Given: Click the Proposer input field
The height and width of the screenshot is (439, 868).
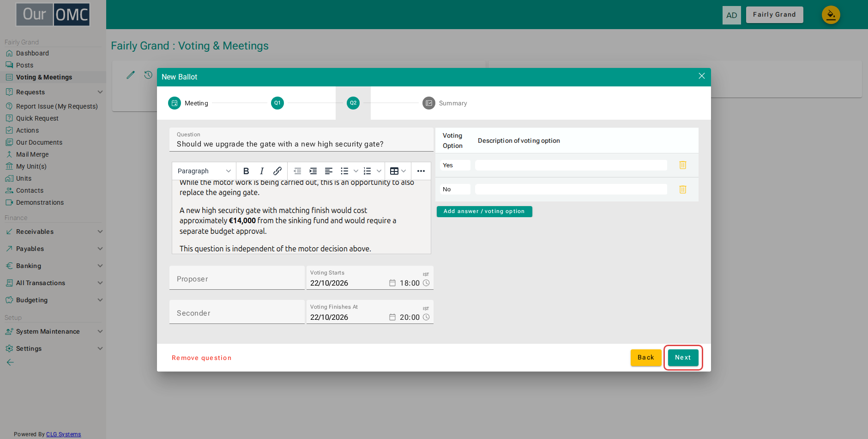Looking at the screenshot, I should [x=237, y=278].
